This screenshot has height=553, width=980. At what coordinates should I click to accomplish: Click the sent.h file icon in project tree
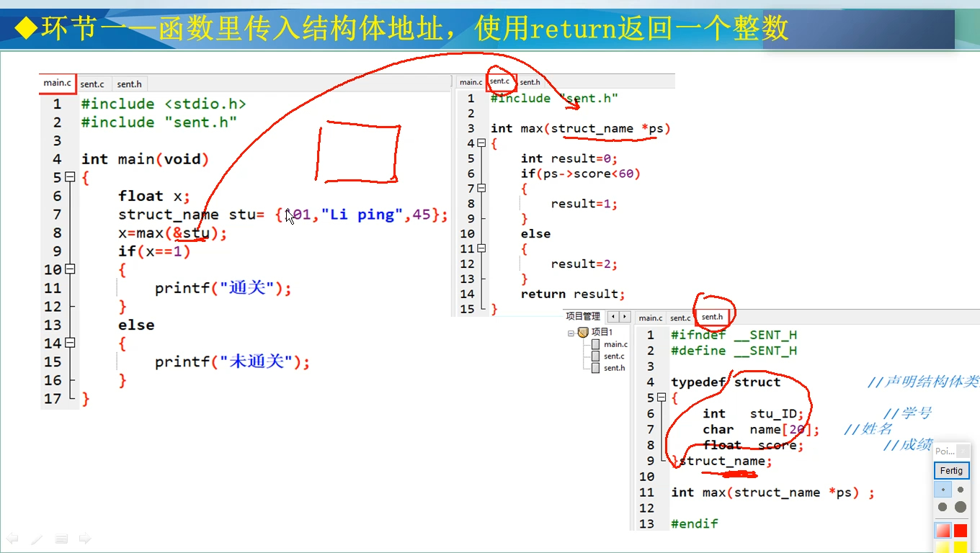pyautogui.click(x=595, y=368)
